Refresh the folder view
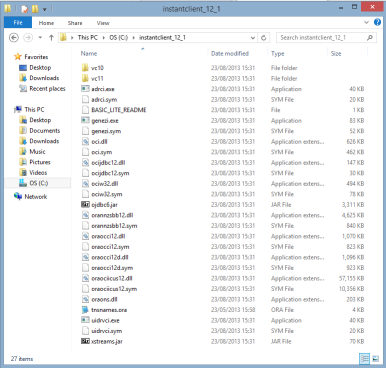 pos(263,38)
